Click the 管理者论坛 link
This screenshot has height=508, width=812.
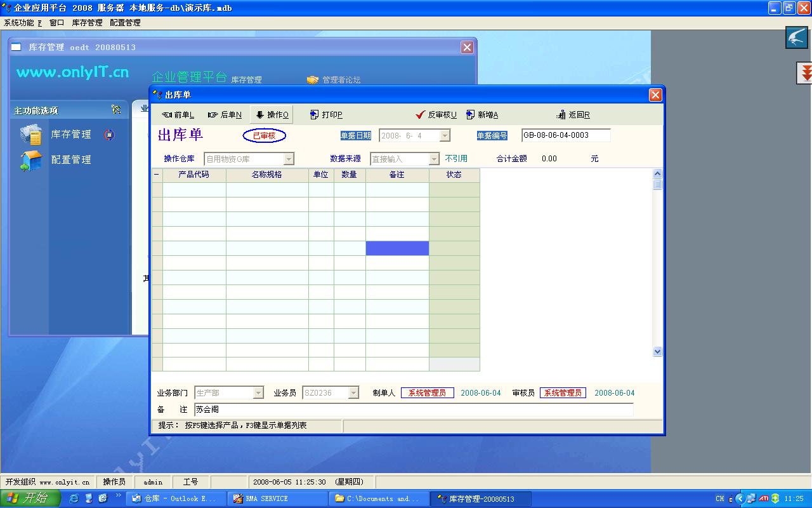(341, 80)
